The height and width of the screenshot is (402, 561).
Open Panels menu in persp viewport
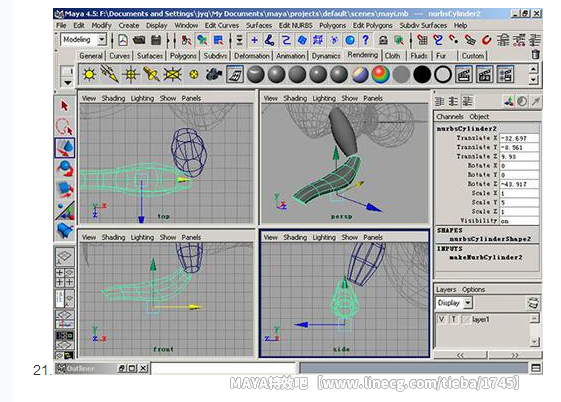[x=373, y=98]
